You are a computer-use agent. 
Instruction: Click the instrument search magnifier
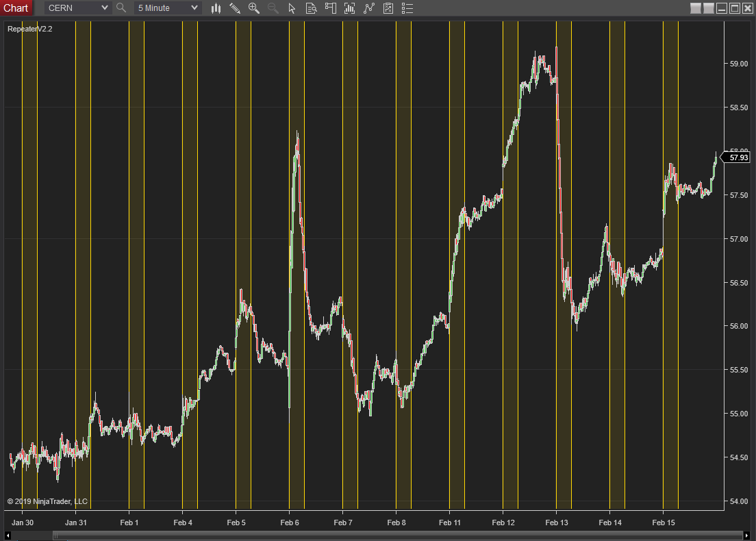point(121,8)
